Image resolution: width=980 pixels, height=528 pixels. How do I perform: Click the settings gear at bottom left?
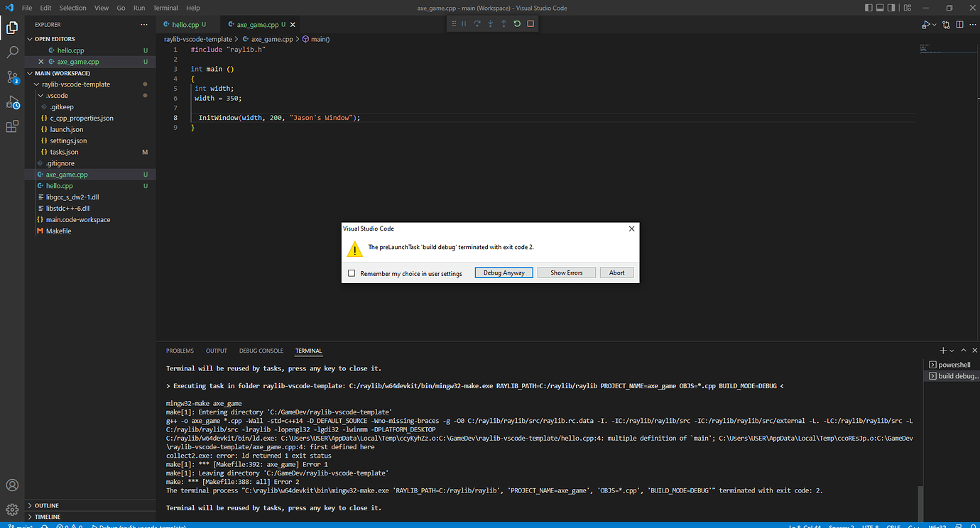12,510
